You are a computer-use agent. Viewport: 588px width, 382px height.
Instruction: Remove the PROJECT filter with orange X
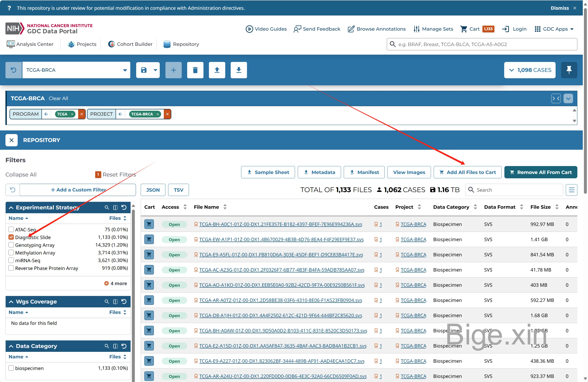[167, 114]
